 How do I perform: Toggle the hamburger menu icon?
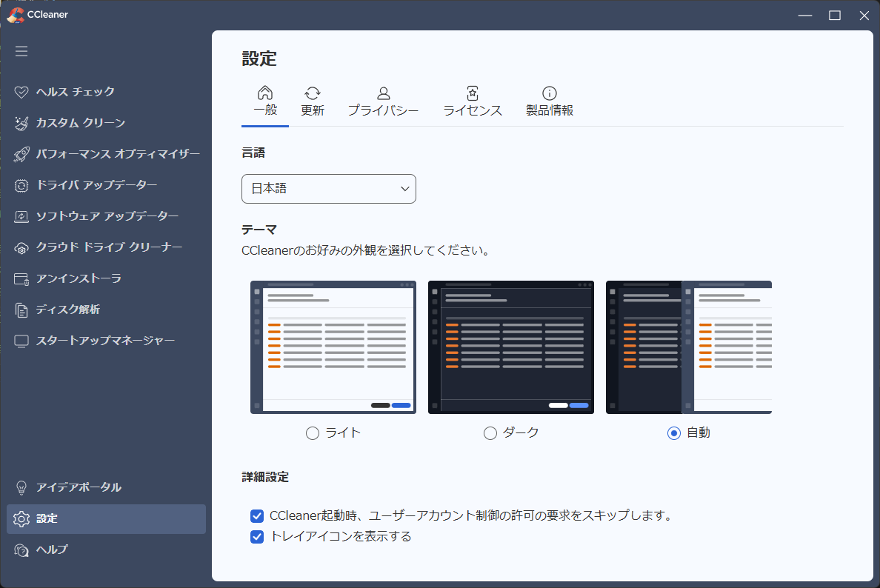click(x=21, y=51)
